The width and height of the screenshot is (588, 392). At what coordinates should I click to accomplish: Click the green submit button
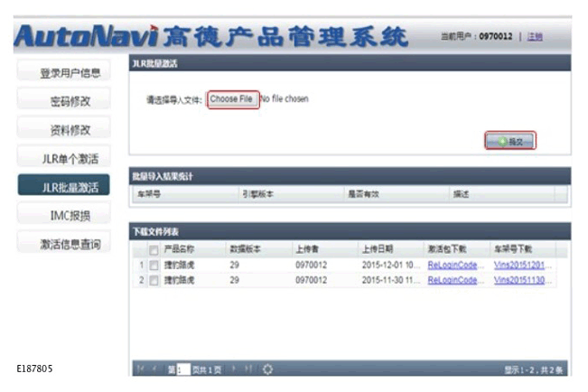coord(510,141)
